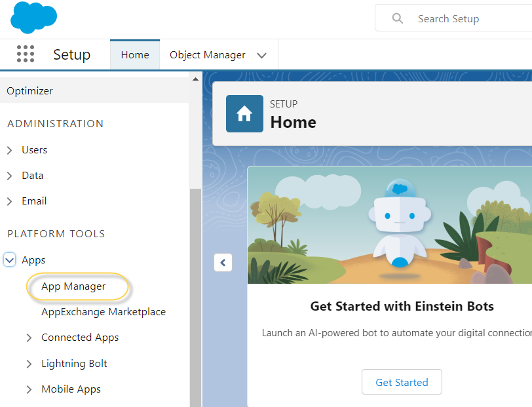
Task: Click the Get Started button
Action: click(402, 382)
